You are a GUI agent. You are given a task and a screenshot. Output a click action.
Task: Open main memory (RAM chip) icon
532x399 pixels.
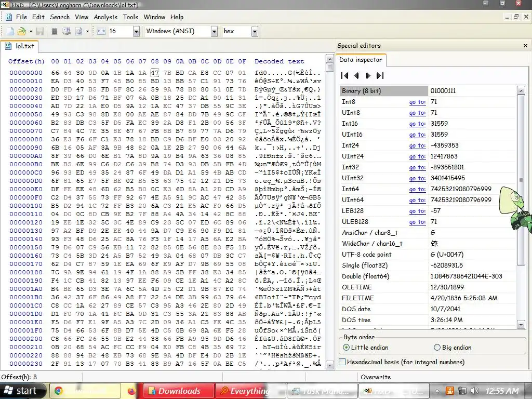(x=54, y=31)
